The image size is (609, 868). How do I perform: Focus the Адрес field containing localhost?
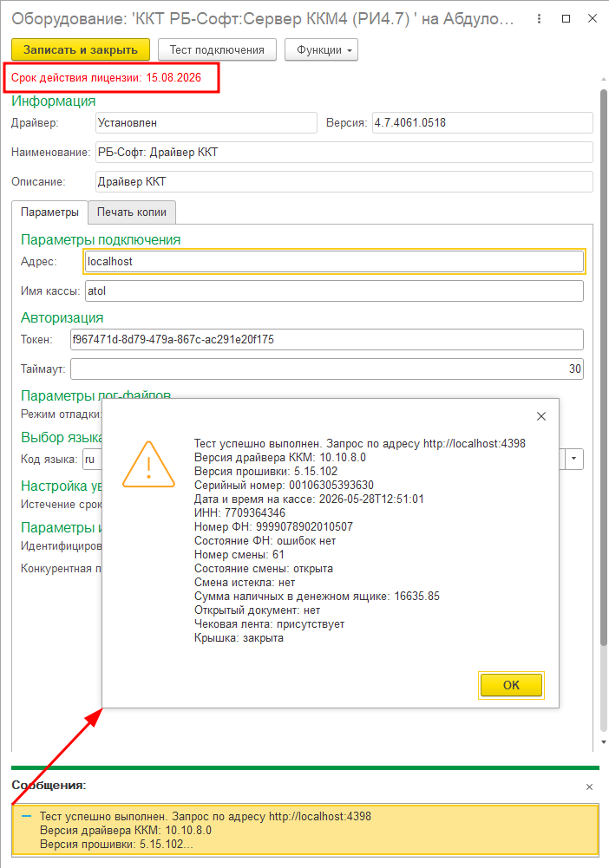334,261
